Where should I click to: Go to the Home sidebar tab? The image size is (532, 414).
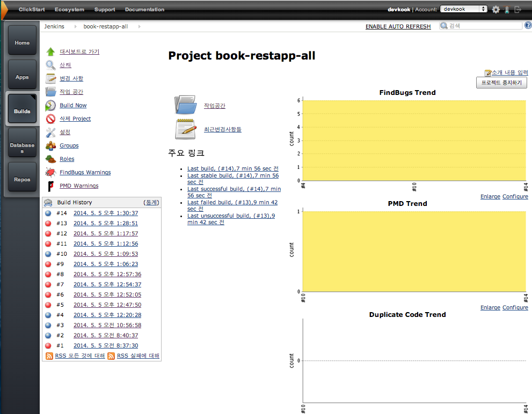click(22, 40)
